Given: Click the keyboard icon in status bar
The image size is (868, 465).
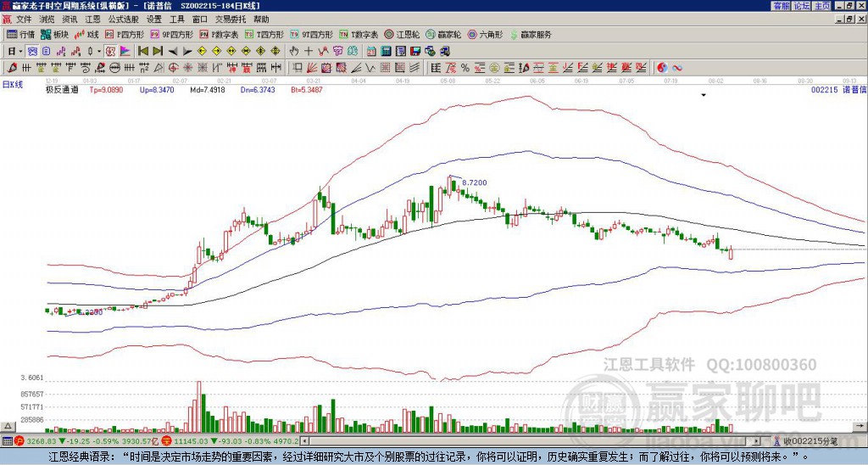Looking at the screenshot, I should pos(7,441).
